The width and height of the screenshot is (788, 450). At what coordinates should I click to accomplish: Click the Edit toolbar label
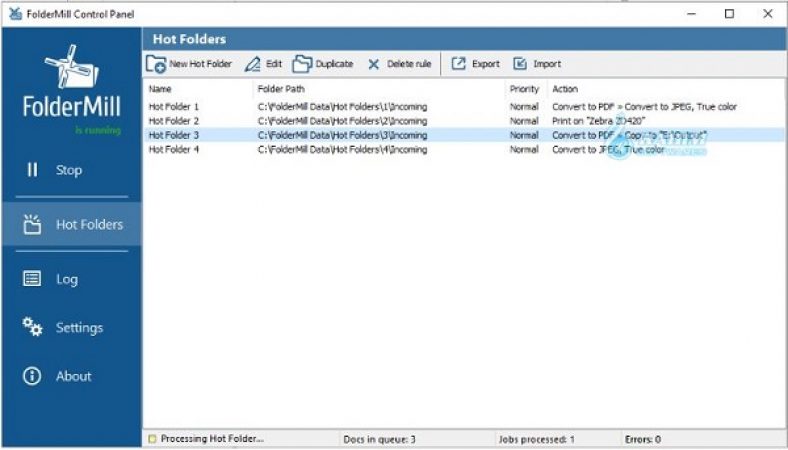tap(274, 64)
